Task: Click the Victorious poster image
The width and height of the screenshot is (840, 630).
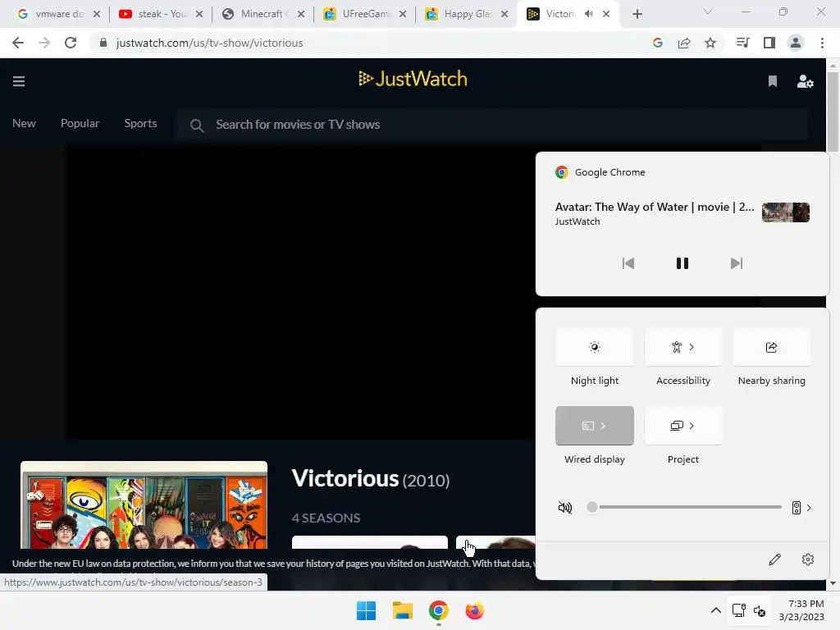Action: click(x=144, y=505)
